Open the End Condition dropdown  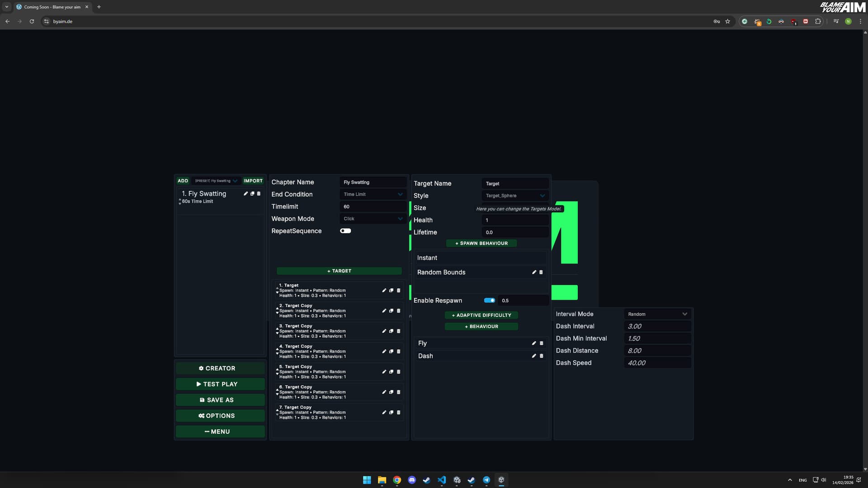(x=373, y=194)
